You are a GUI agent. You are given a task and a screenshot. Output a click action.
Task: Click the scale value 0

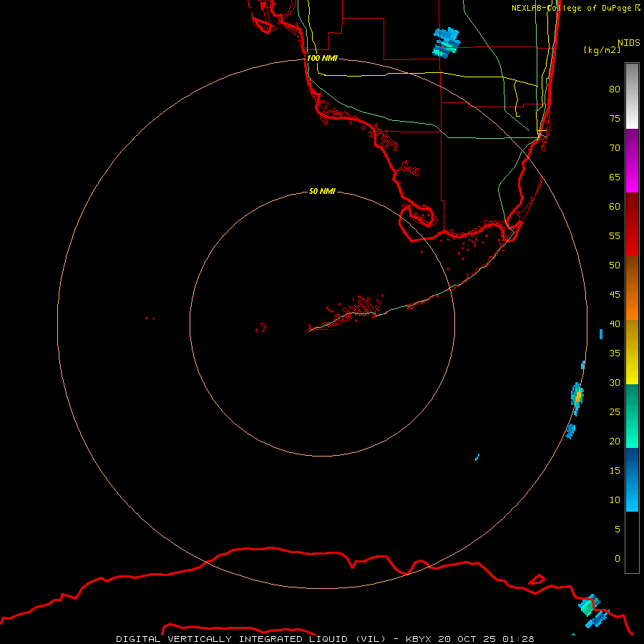[x=618, y=559]
